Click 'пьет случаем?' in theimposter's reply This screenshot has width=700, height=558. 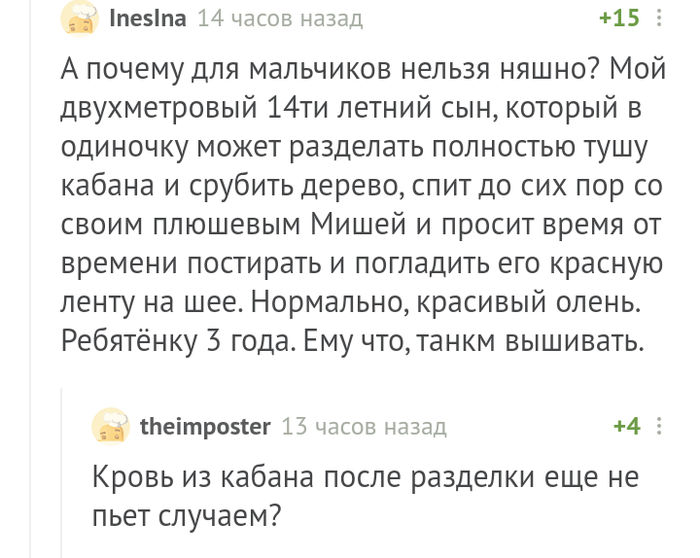(185, 514)
